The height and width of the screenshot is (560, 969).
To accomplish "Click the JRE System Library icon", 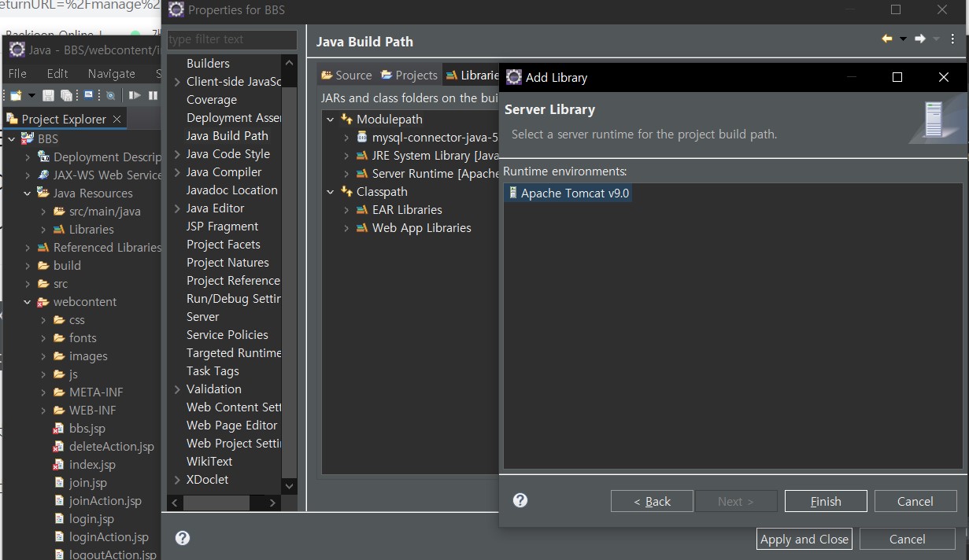I will point(361,156).
